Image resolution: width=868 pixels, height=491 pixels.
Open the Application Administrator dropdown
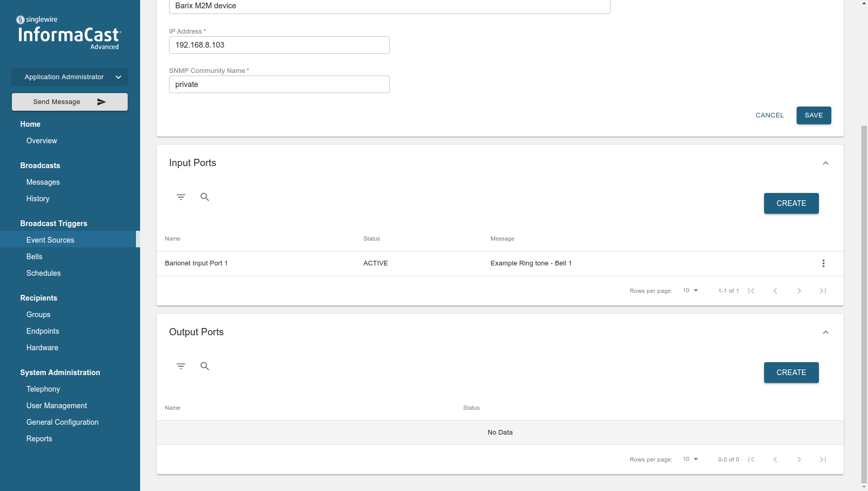click(70, 77)
